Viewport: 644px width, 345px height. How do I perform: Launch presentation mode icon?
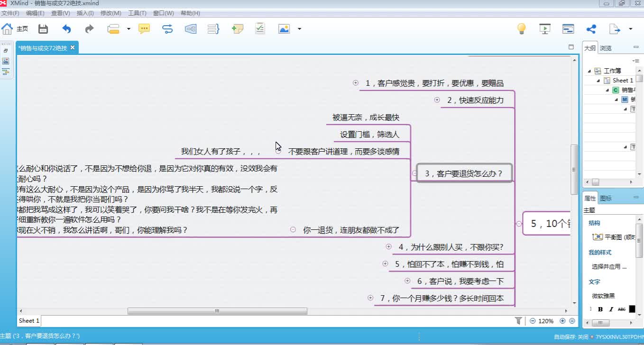(545, 29)
